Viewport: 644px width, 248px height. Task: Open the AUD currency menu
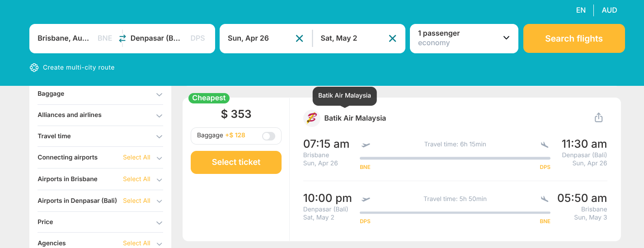pos(609,10)
